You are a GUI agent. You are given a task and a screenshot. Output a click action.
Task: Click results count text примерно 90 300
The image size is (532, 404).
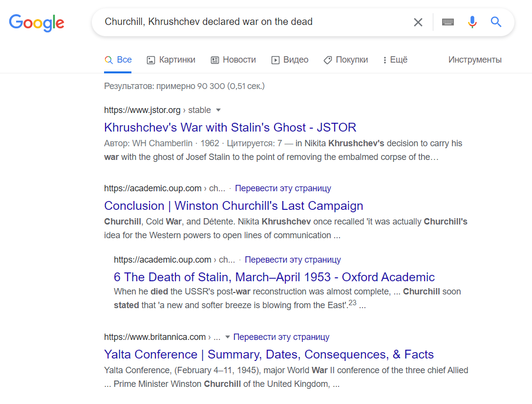(x=184, y=86)
